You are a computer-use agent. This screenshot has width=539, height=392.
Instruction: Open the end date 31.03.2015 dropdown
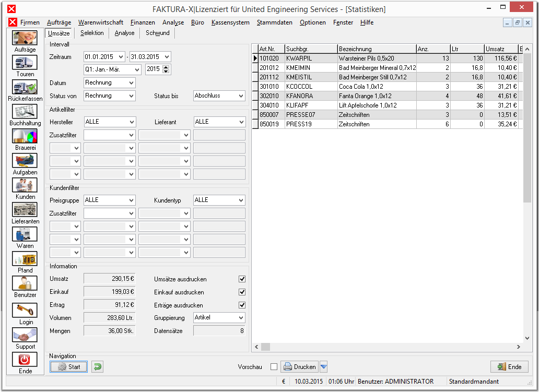click(167, 57)
